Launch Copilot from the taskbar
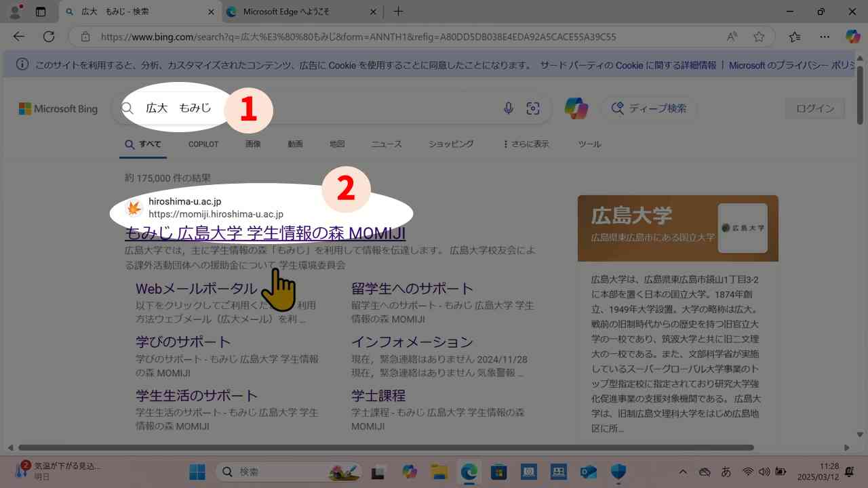Viewport: 868px width, 488px height. [409, 471]
